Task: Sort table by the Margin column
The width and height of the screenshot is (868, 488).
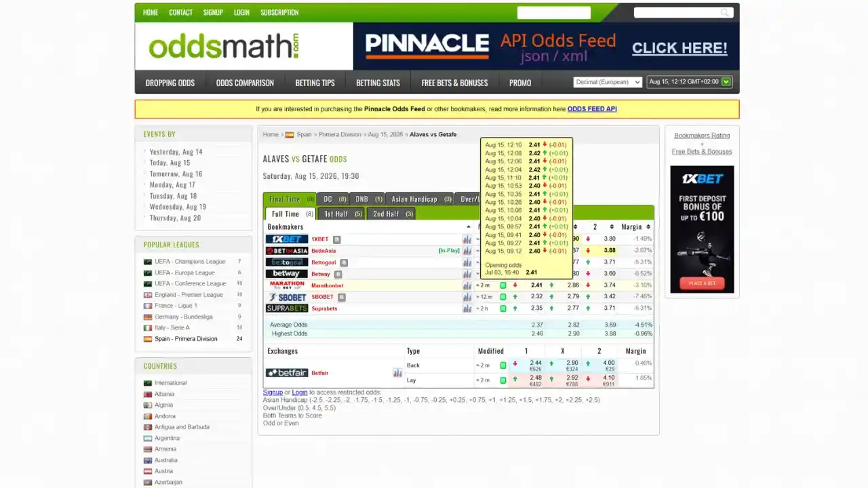Action: coord(648,227)
